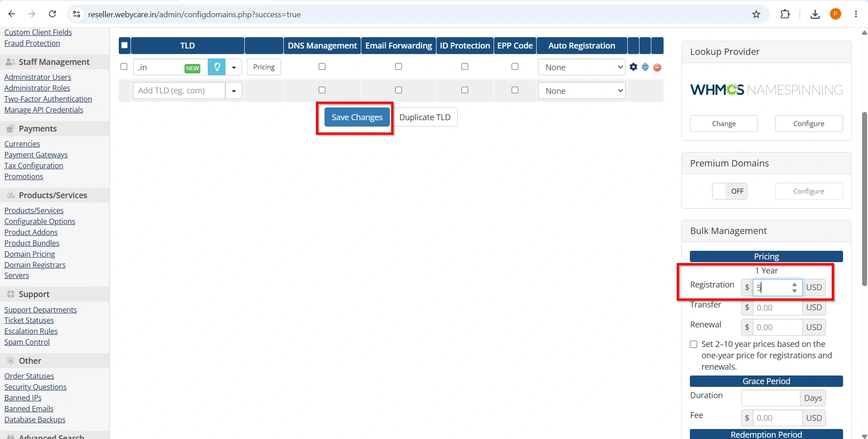Click Configure under Premium Domains
The height and width of the screenshot is (439, 868).
coord(809,191)
